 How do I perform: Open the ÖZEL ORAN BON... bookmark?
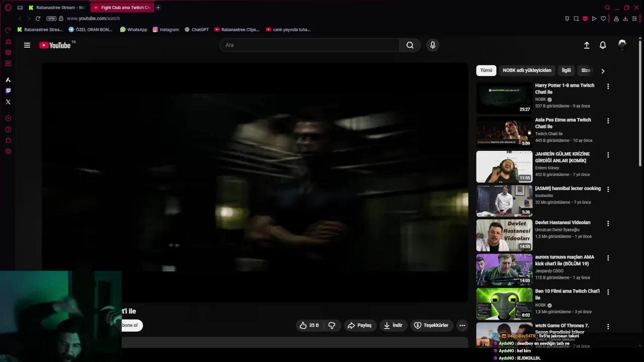click(91, 30)
